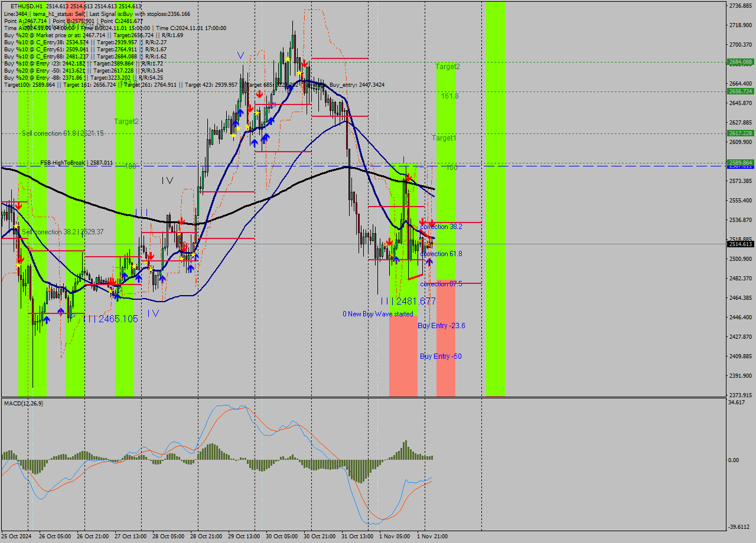Viewport: 756px width, 543px height.
Task: Click the 'Buy %20 @ Market price' line
Action: pyautogui.click(x=94, y=35)
